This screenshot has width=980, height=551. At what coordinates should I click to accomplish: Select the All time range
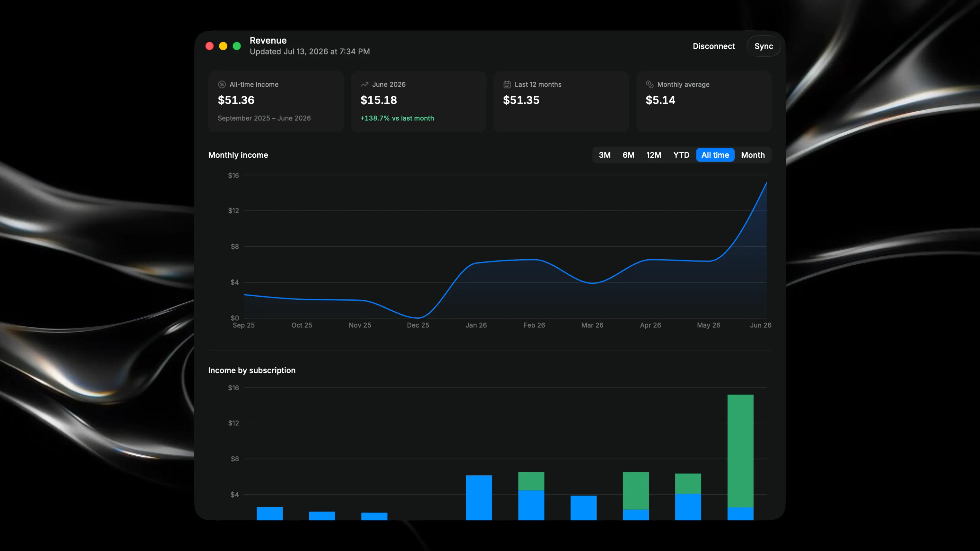715,155
